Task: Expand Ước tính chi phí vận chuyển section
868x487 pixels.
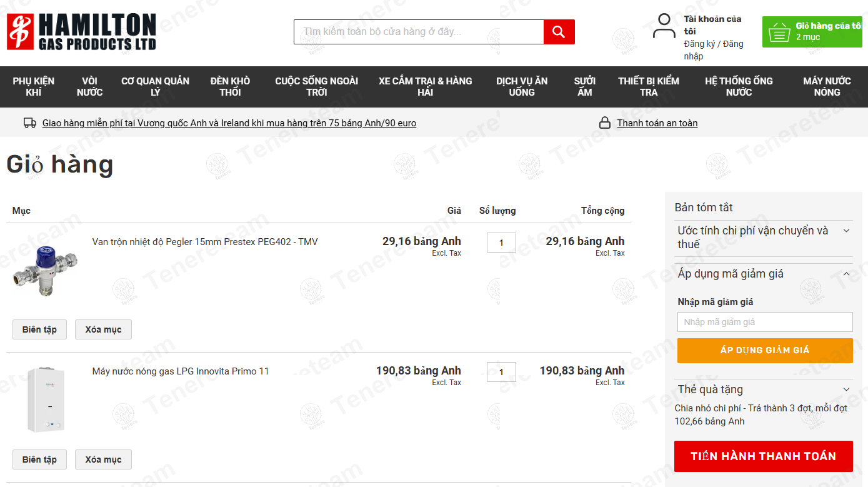Action: coord(765,238)
